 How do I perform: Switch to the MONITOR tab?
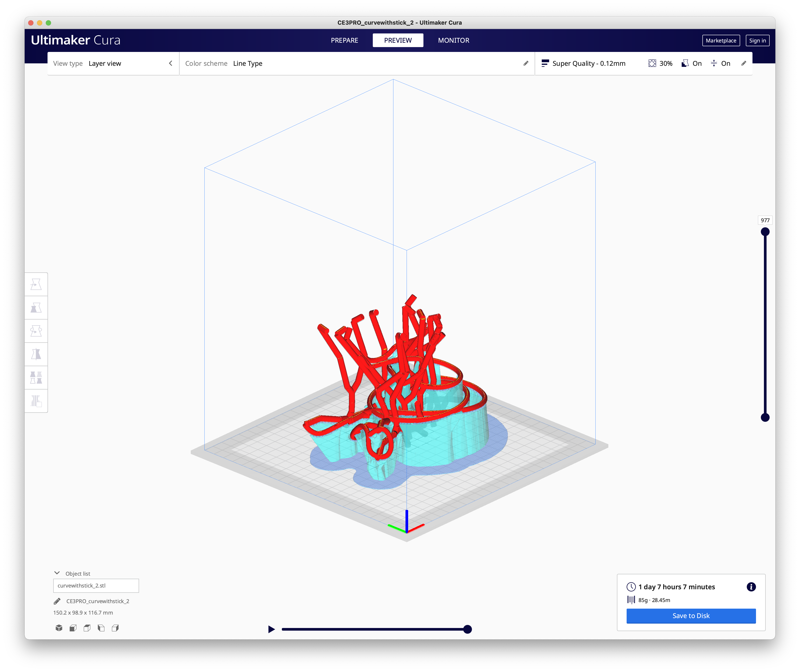pyautogui.click(x=453, y=40)
